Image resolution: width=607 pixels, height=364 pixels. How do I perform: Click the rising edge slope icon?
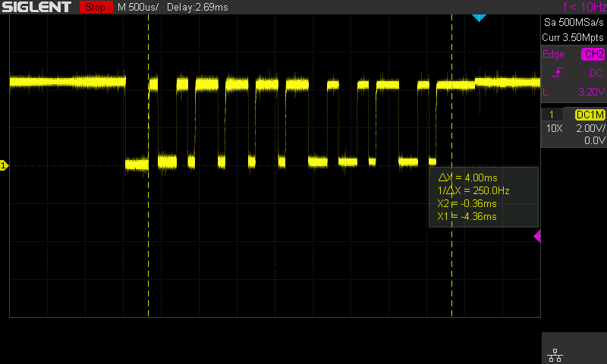click(x=558, y=73)
